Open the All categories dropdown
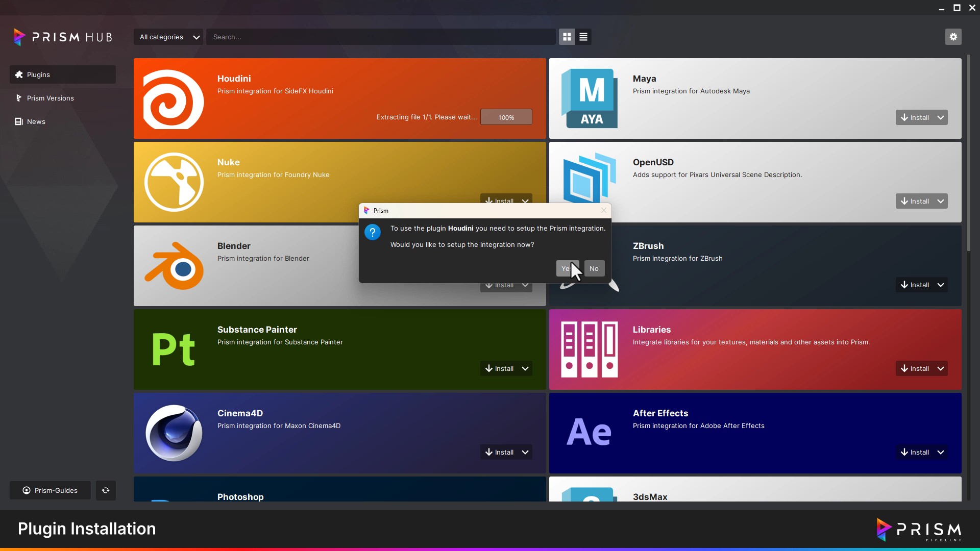The width and height of the screenshot is (980, 551). 168,37
